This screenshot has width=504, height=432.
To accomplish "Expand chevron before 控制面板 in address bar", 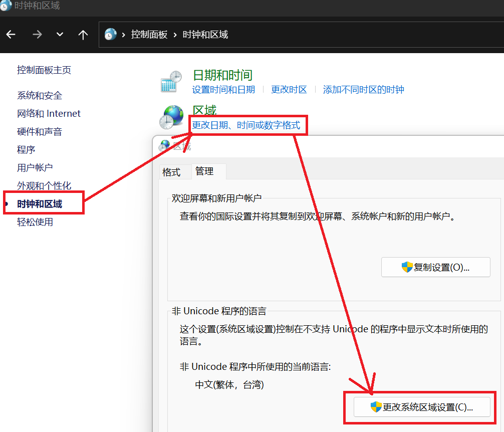I will [123, 35].
